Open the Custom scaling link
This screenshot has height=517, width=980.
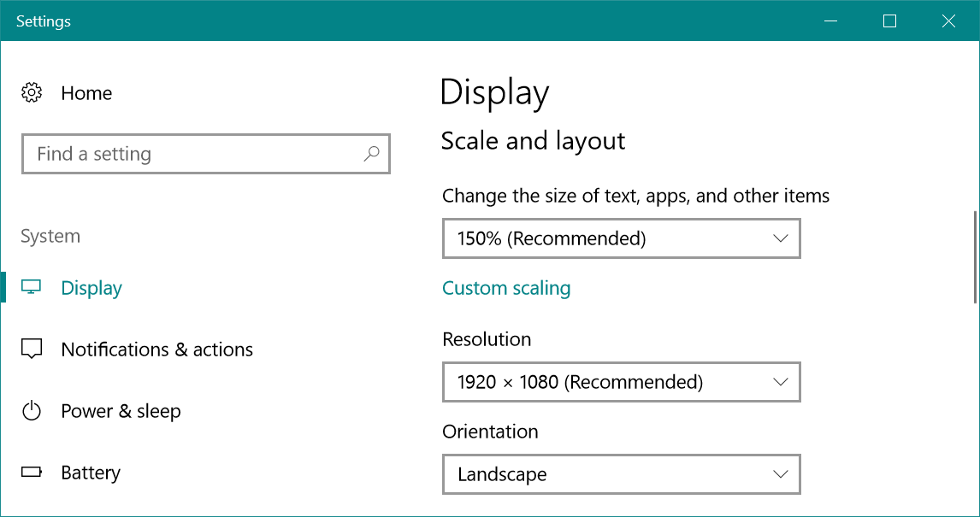tap(506, 288)
